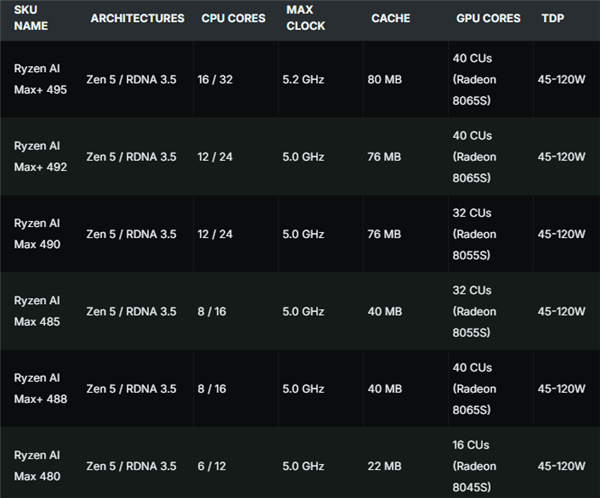The image size is (600, 498).
Task: Click 76 MB cache in Max 490 row
Action: 384,234
